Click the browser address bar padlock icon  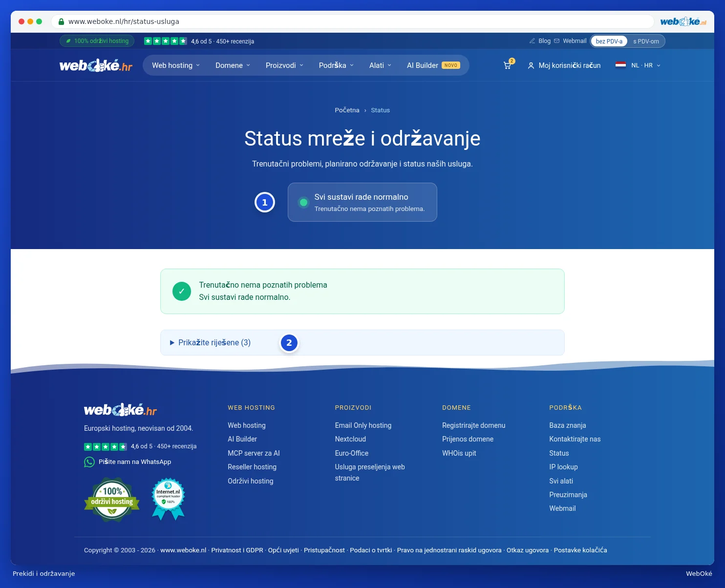[x=62, y=21]
